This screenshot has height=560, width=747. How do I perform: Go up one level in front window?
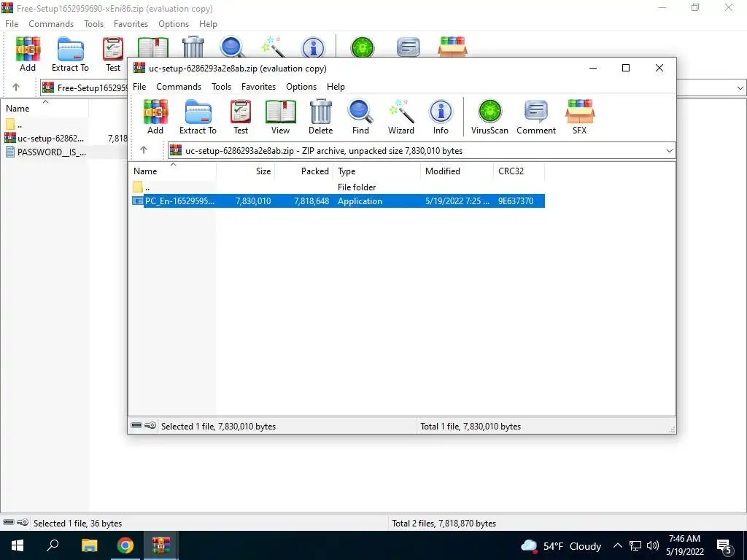click(x=144, y=150)
